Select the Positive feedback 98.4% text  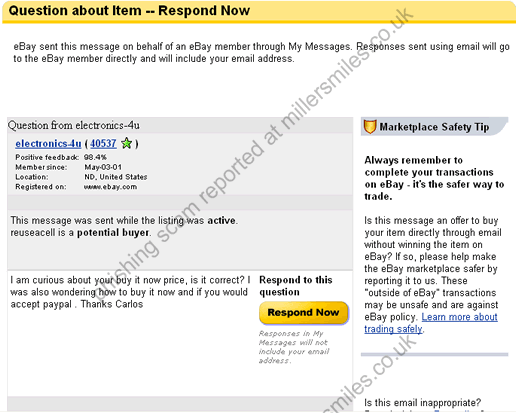pos(61,157)
